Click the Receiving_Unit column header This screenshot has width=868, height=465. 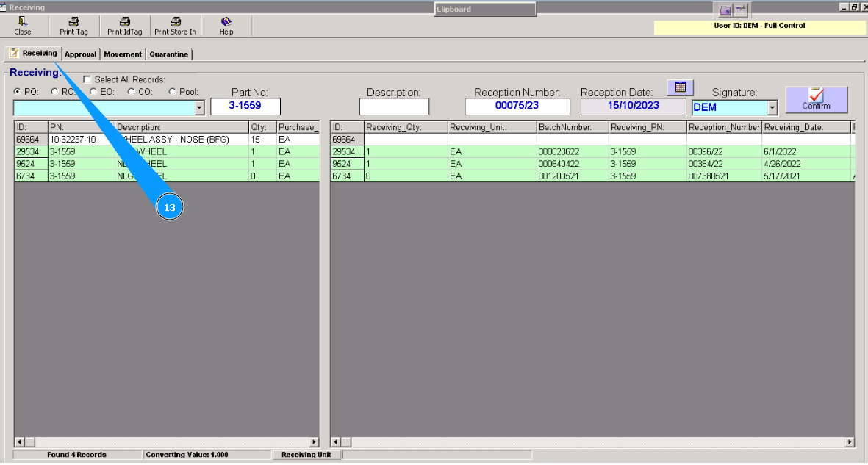(x=492, y=127)
